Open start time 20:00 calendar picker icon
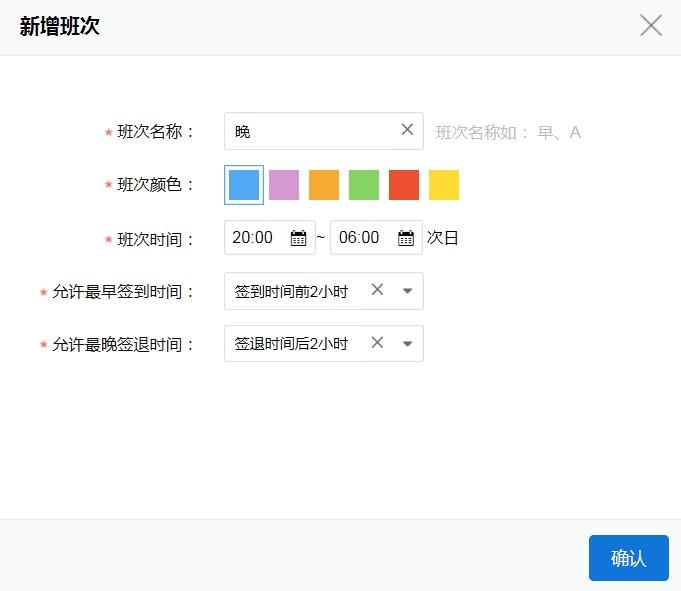Image resolution: width=681 pixels, height=591 pixels. 298,238
